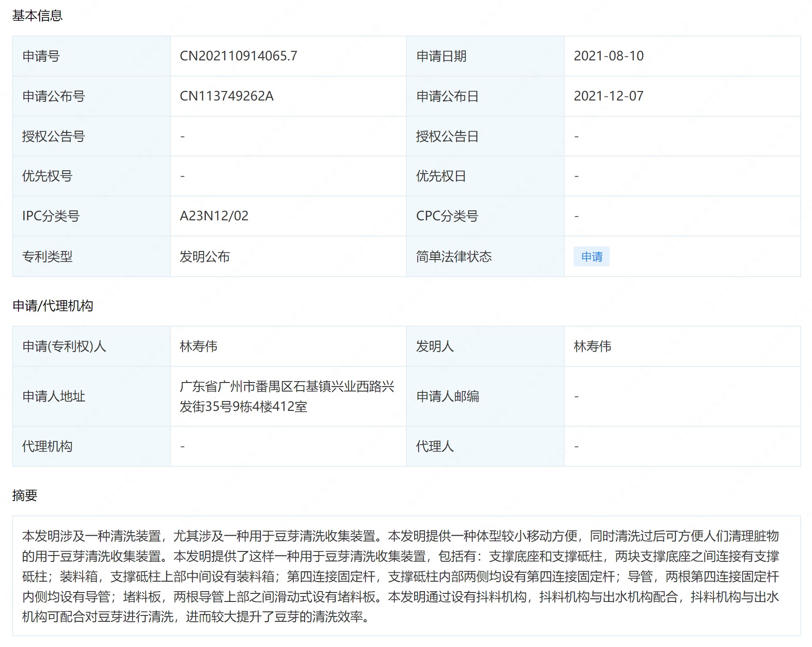Click the 申请人地址 label cell

[x=91, y=396]
